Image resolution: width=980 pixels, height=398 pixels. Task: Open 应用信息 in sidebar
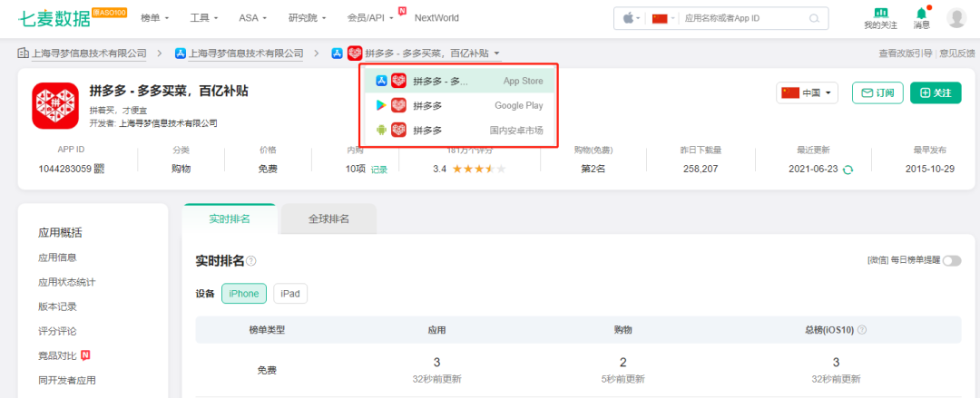point(57,257)
